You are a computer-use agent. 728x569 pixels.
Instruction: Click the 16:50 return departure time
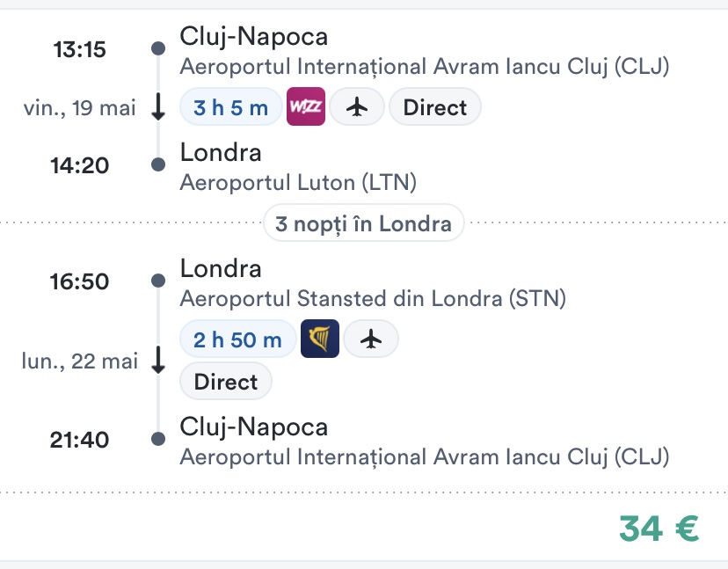[80, 282]
